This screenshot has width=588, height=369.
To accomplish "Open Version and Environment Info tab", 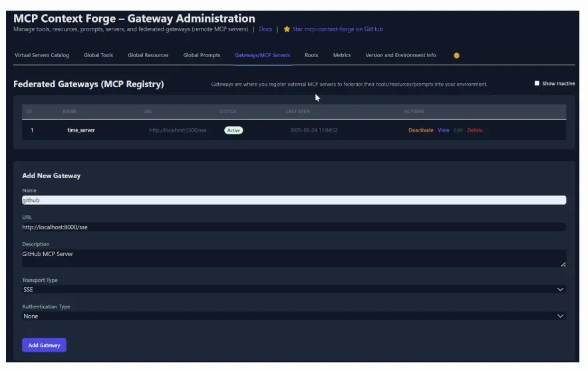I will [x=400, y=55].
